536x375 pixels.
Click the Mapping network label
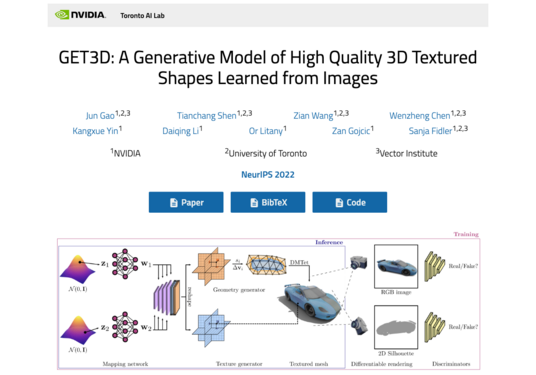pyautogui.click(x=125, y=364)
